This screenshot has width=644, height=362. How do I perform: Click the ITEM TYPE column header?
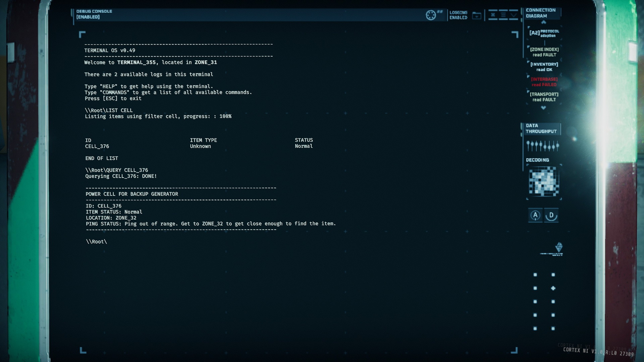203,140
